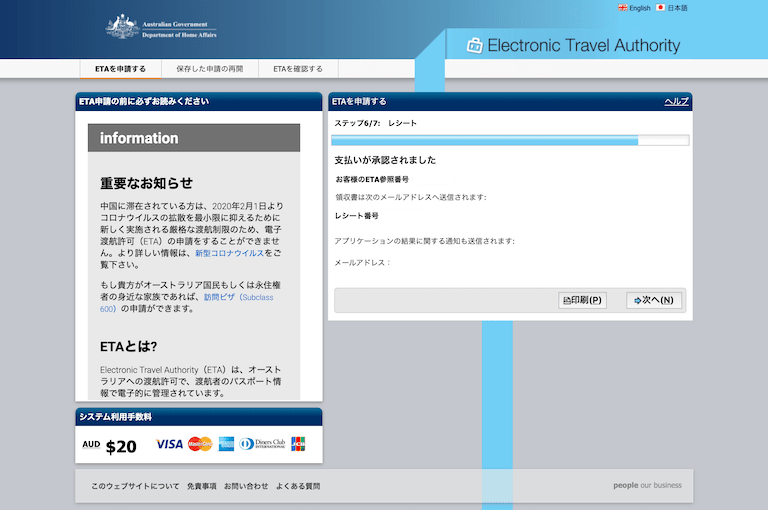Open the 新型コロナウイルス link
Screen dimensions: 768x510
229,253
